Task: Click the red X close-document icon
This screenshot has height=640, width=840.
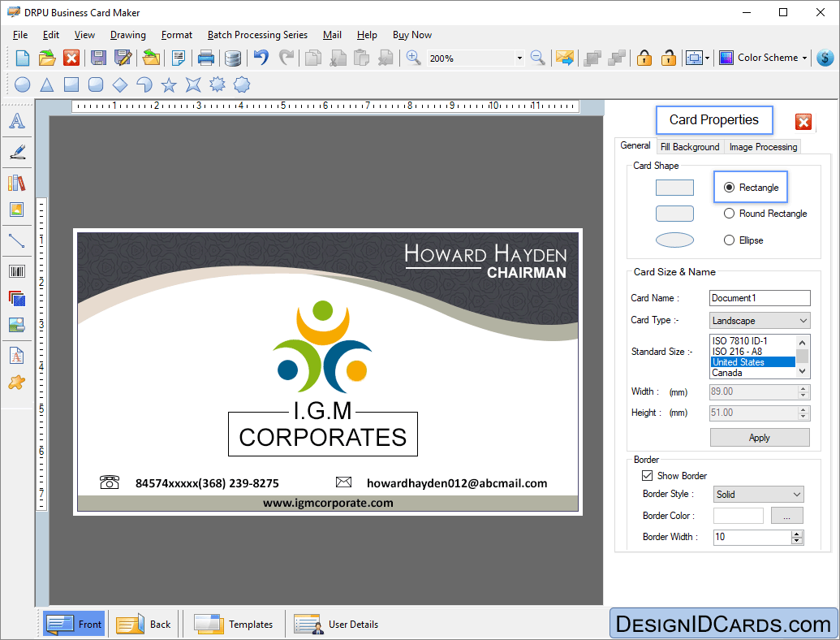Action: pos(71,58)
